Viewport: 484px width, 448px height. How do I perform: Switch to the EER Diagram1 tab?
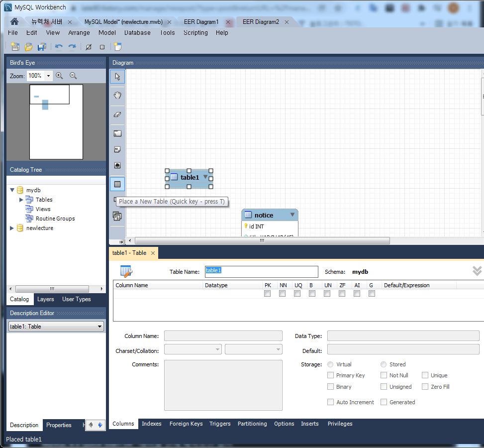[201, 22]
